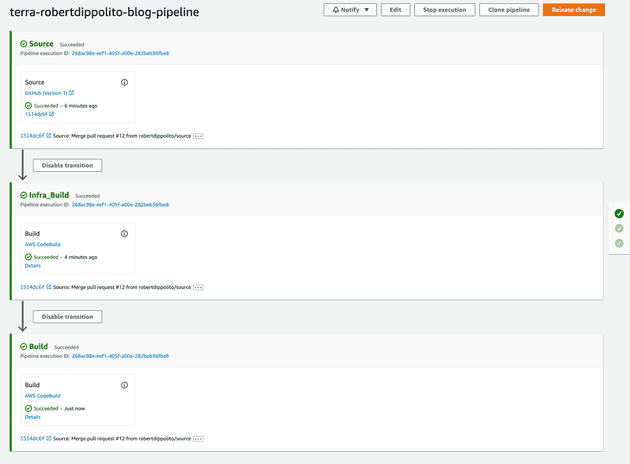The height and width of the screenshot is (464, 630).
Task: Open AWS CodeBuild link in final Build stage
Action: coord(43,396)
